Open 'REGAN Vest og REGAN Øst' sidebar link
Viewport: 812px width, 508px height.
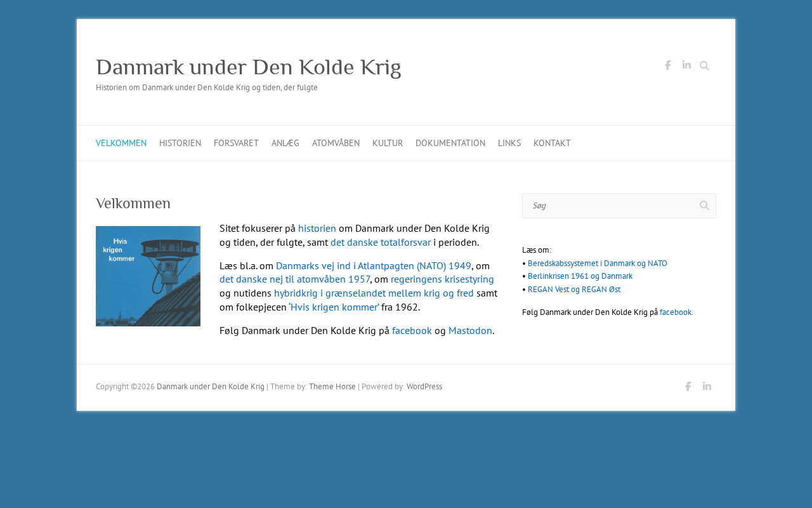point(574,290)
